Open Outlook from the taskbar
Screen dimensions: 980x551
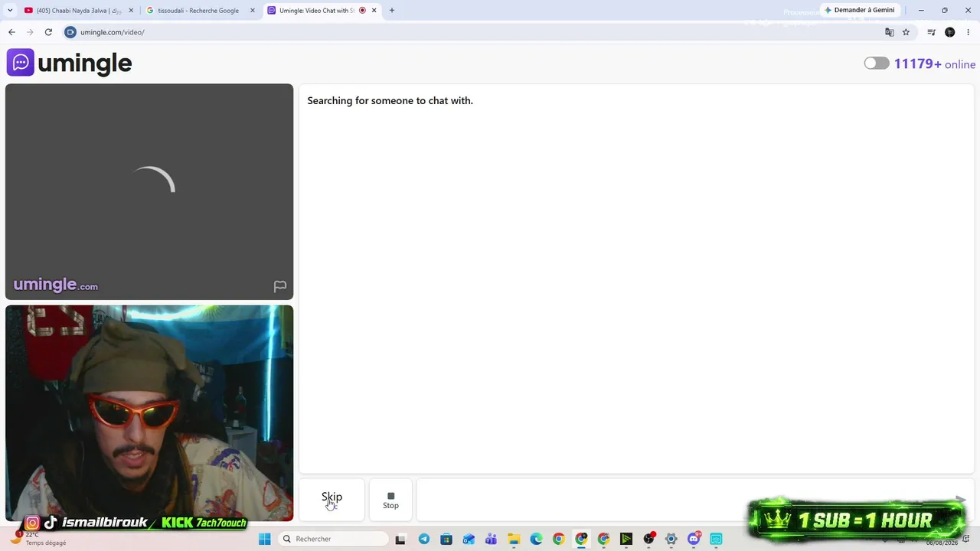[469, 540]
